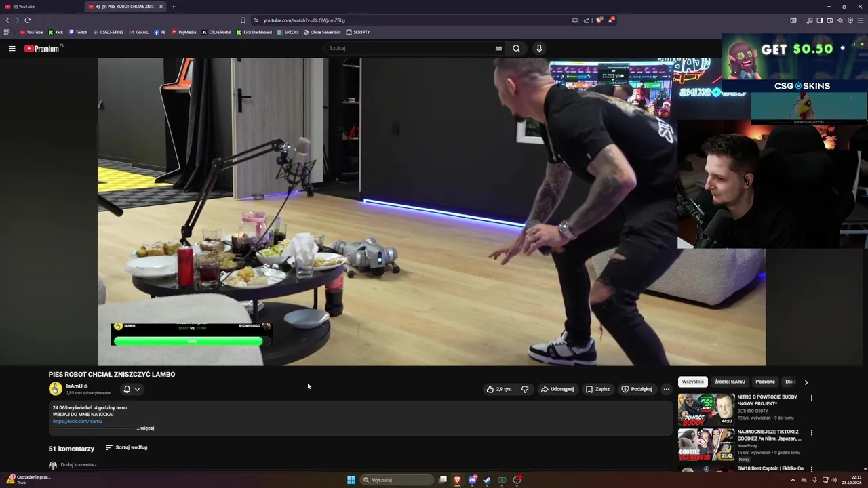This screenshot has width=868, height=488.
Task: Bookmark this page icon in address bar
Action: (x=243, y=20)
